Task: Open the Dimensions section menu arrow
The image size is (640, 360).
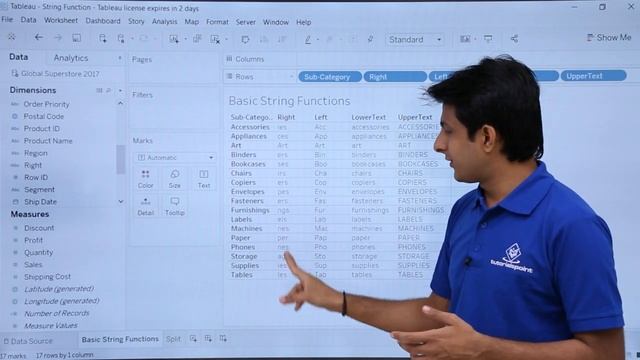Action: [x=120, y=90]
